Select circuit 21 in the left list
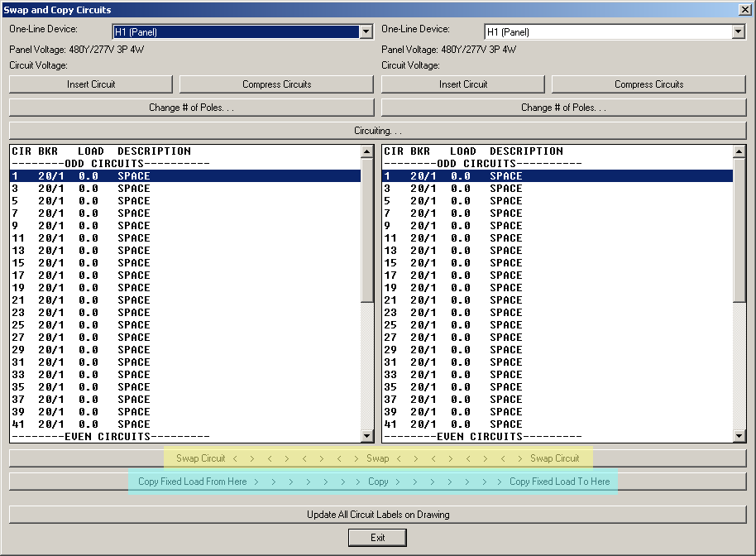756x556 pixels. pyautogui.click(x=185, y=300)
